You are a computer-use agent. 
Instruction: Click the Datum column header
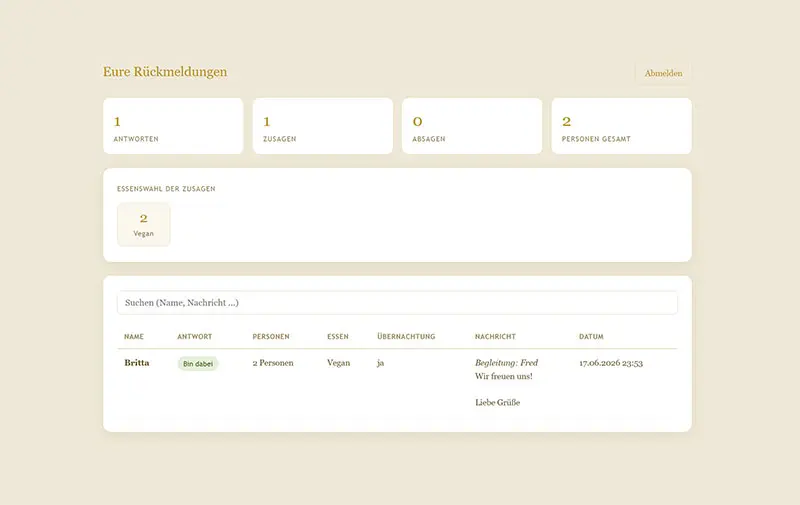click(591, 337)
